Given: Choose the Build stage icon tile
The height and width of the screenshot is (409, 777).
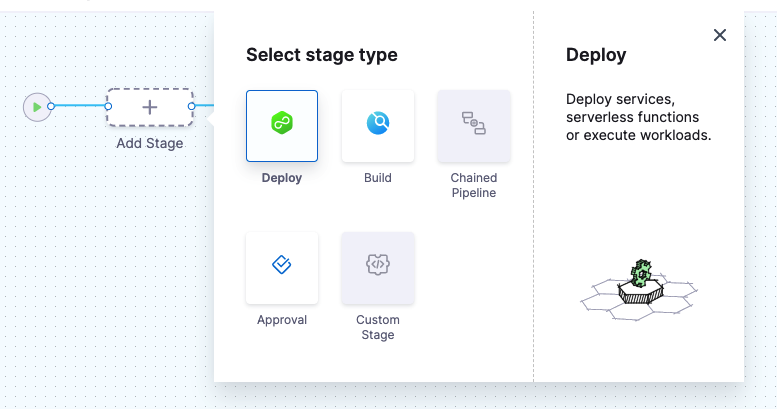Looking at the screenshot, I should [377, 125].
